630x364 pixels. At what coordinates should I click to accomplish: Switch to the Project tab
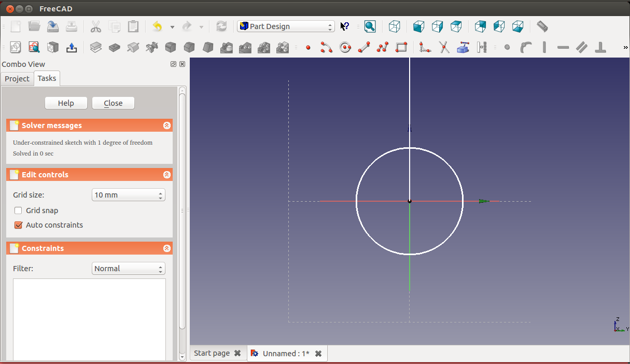(x=17, y=79)
